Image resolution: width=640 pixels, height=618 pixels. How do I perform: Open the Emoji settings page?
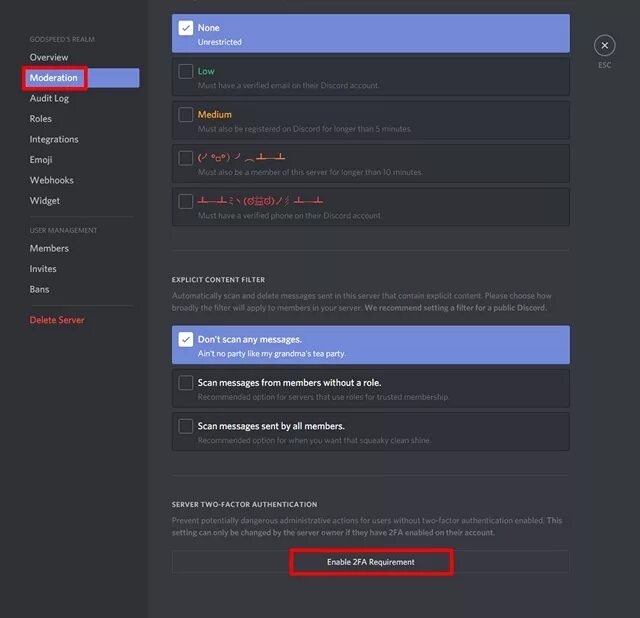(x=41, y=160)
